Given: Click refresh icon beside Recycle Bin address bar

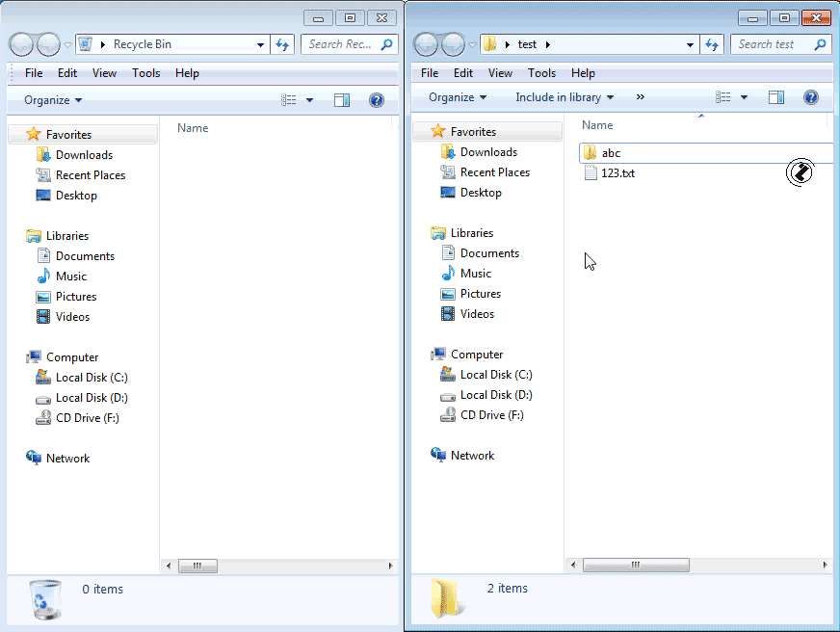Looking at the screenshot, I should click(282, 44).
